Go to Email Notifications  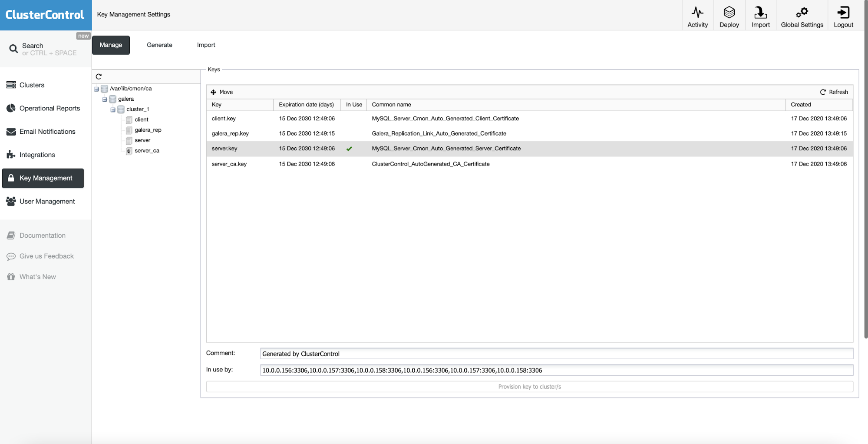coord(47,132)
